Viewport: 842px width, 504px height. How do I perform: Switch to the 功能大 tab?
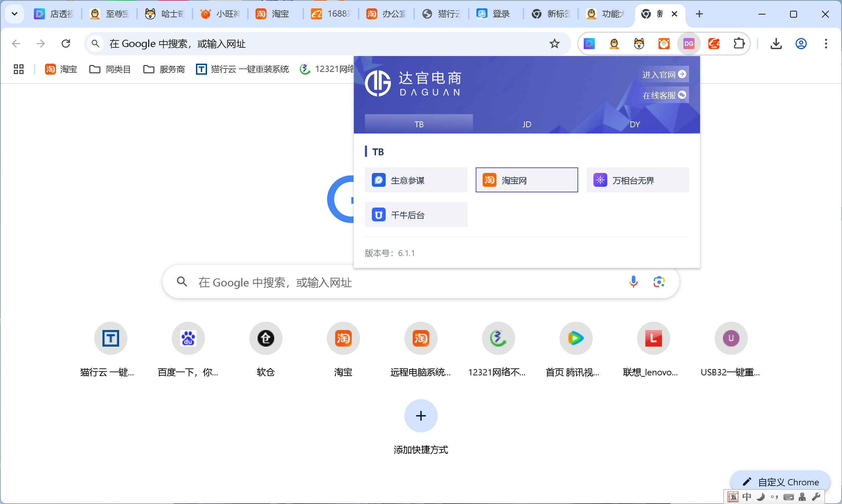tap(607, 14)
